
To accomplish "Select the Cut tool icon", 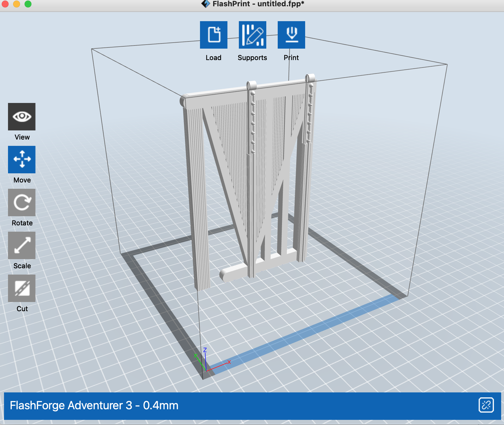I will (22, 288).
